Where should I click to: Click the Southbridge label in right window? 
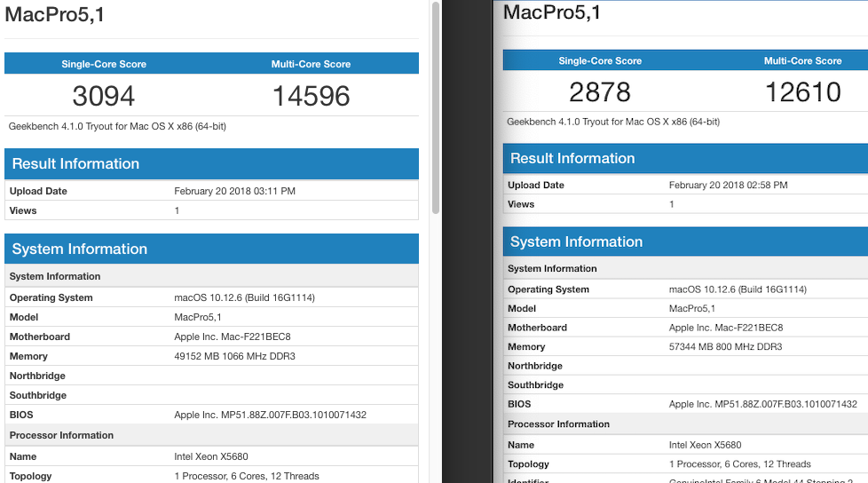[x=535, y=385]
